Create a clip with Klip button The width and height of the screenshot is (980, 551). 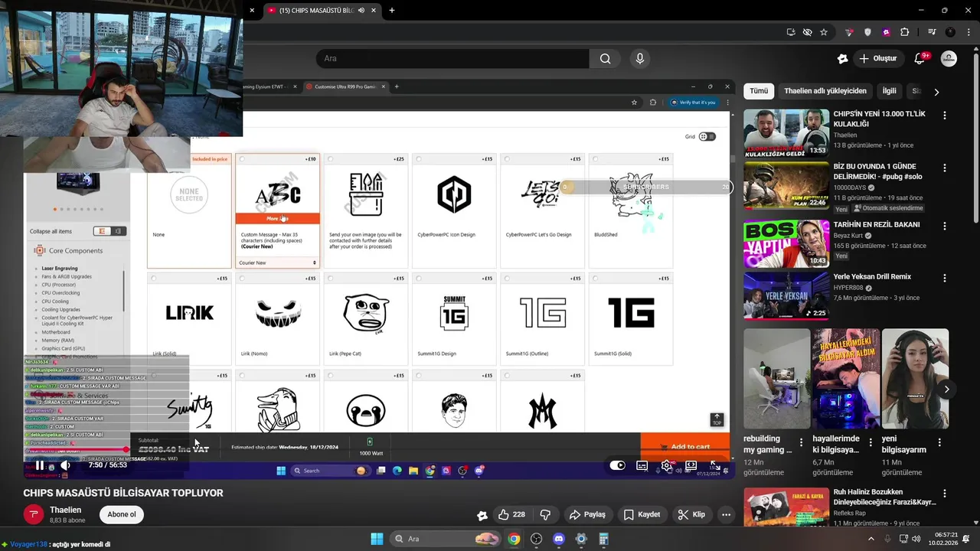691,515
